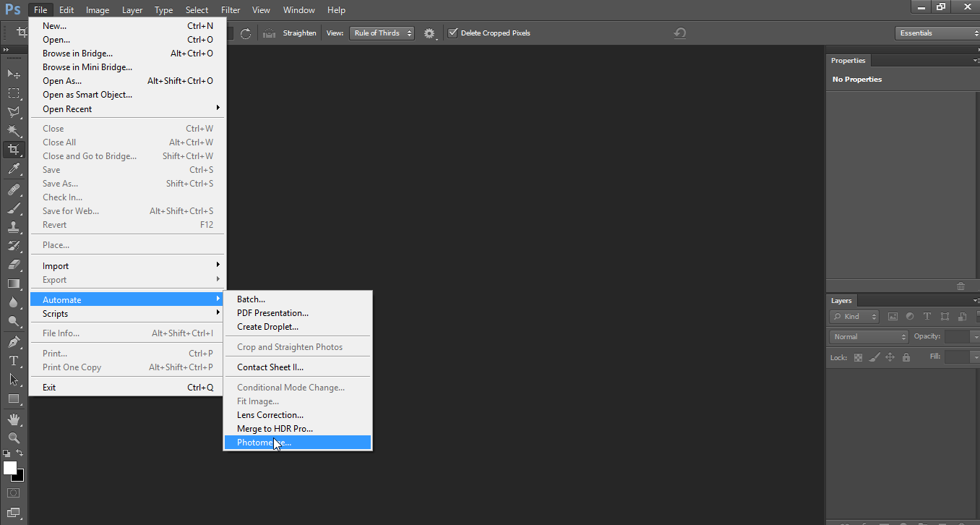Click the Straighten level icon in options bar

click(270, 33)
